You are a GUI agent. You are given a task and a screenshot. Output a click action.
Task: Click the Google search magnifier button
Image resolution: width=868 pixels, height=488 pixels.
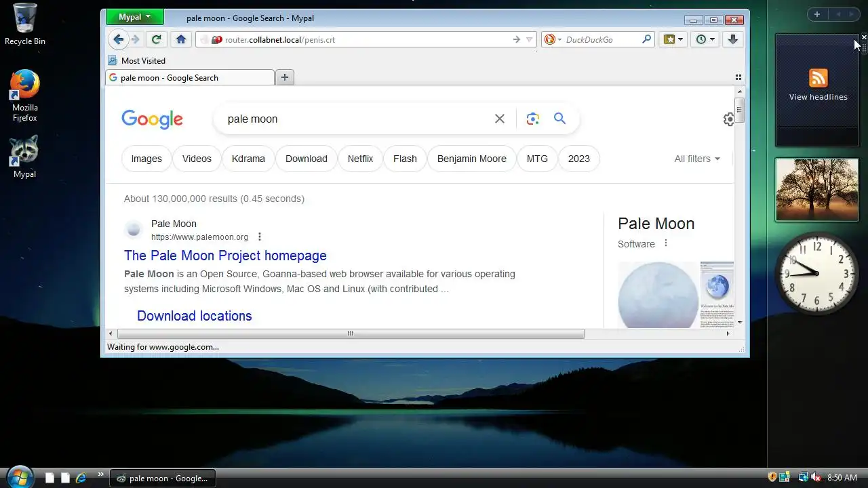[559, 119]
